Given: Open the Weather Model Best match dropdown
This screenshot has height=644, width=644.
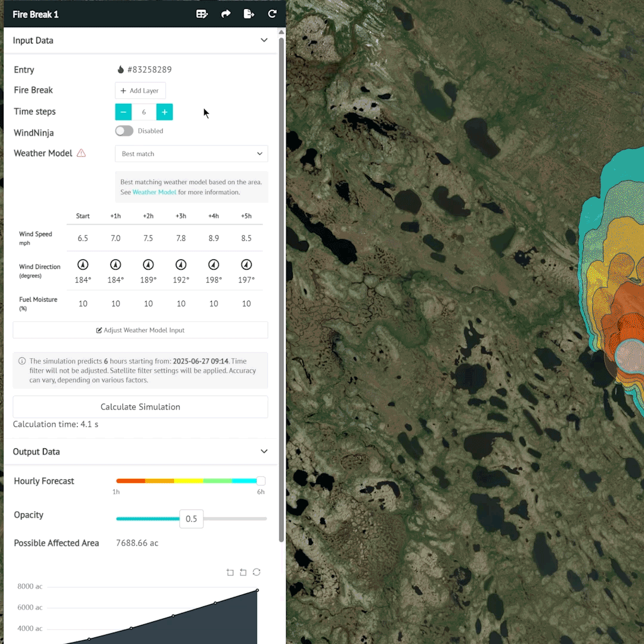Looking at the screenshot, I should pyautogui.click(x=191, y=154).
